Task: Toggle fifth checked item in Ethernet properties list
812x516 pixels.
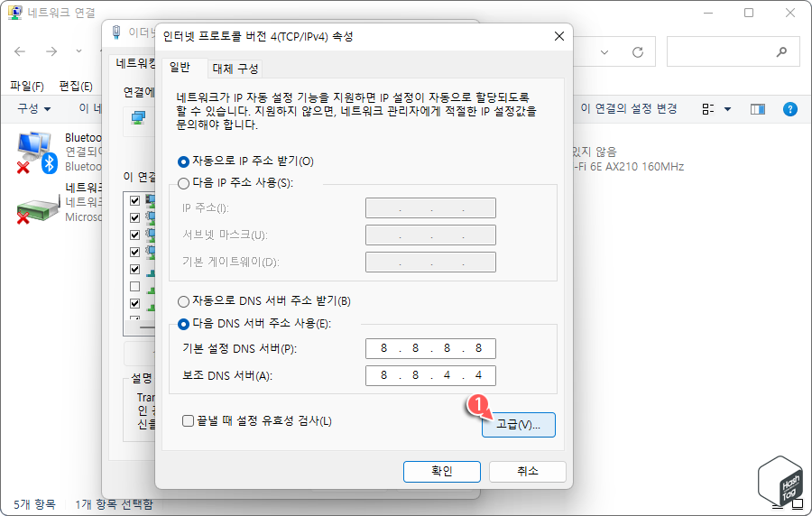Action: (x=135, y=269)
